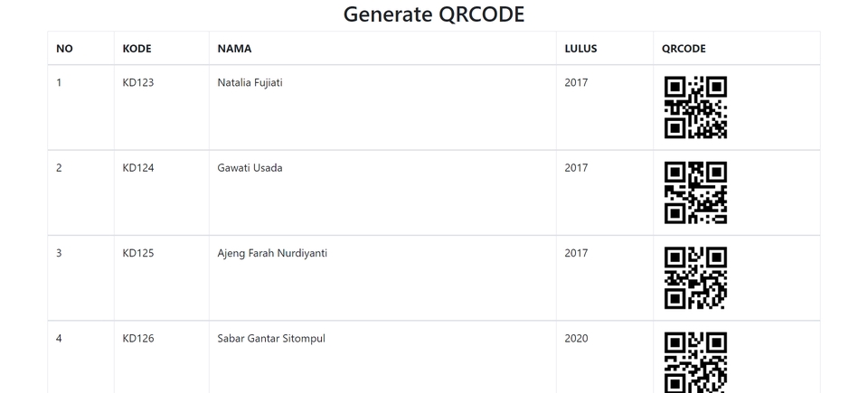Select the KD125 code cell
868x393 pixels.
[138, 254]
